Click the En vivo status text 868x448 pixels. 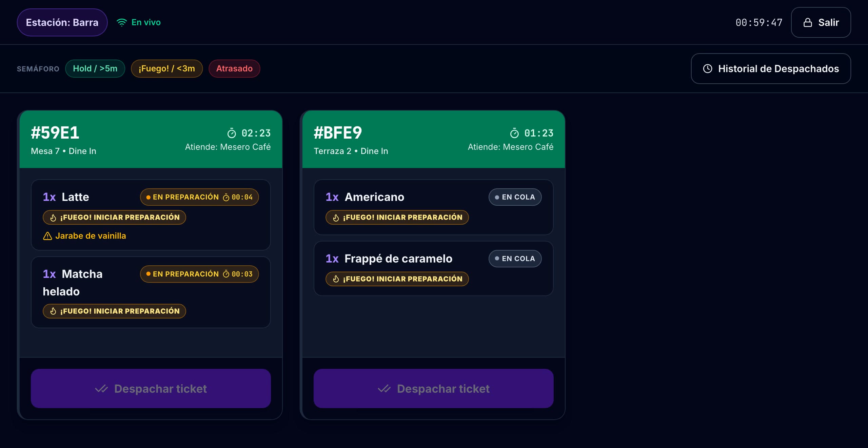click(x=146, y=22)
